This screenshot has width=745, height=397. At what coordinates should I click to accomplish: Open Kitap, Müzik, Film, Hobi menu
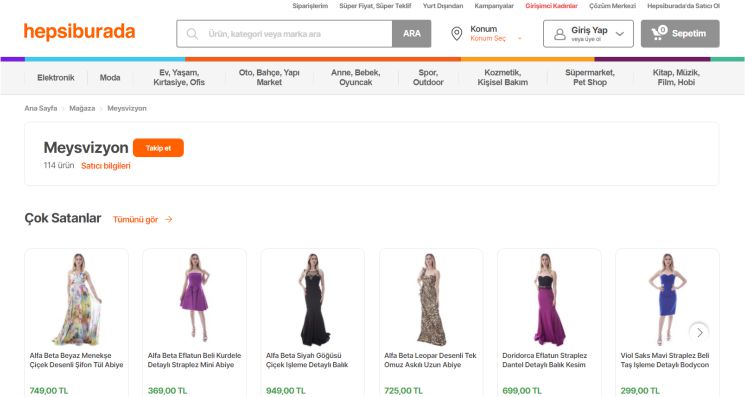click(x=676, y=77)
